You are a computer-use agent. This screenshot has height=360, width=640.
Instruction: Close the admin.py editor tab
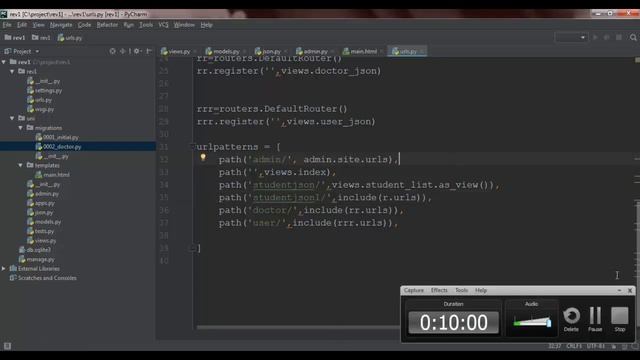point(332,51)
